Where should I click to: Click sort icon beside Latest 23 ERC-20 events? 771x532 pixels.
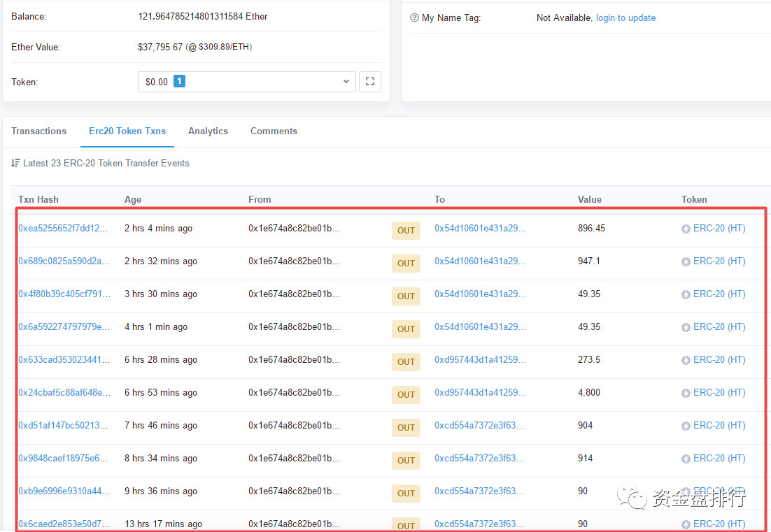tap(15, 163)
